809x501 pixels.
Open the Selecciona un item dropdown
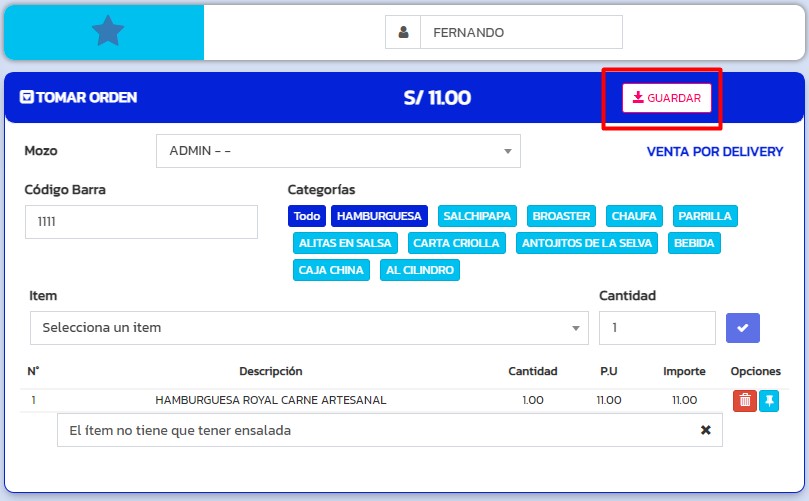[x=309, y=327]
